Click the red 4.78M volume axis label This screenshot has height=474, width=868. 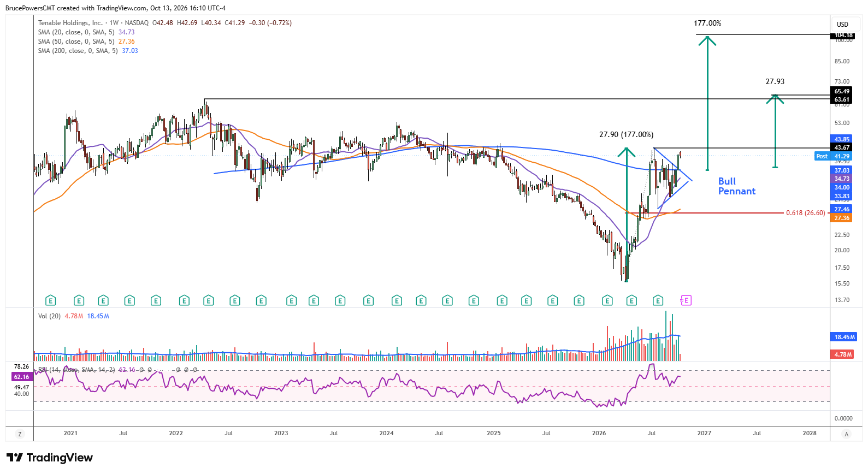click(843, 354)
